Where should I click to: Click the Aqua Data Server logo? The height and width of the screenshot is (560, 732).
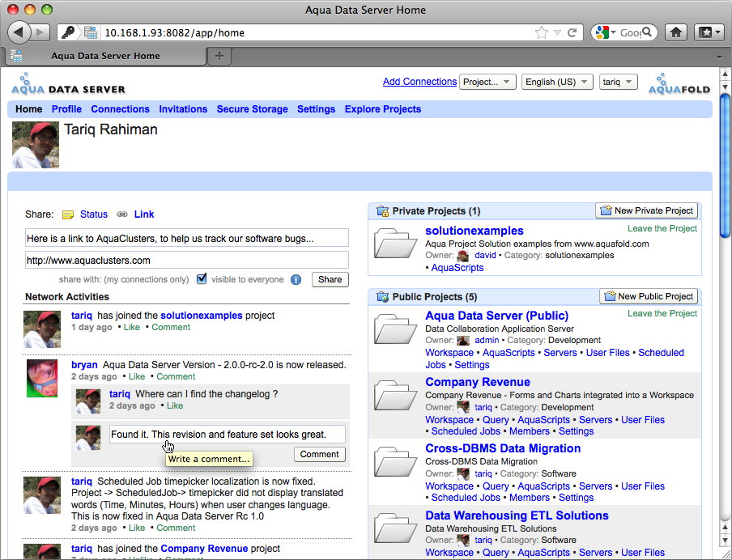tap(68, 84)
